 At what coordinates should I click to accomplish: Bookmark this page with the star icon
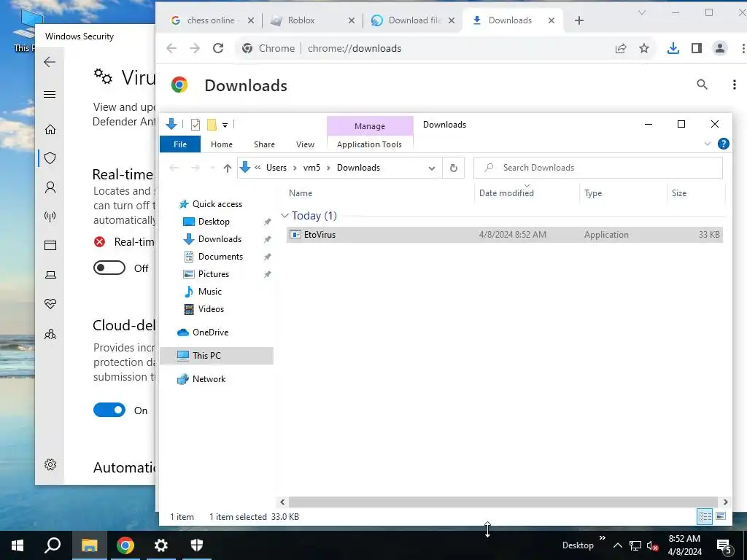coord(644,48)
